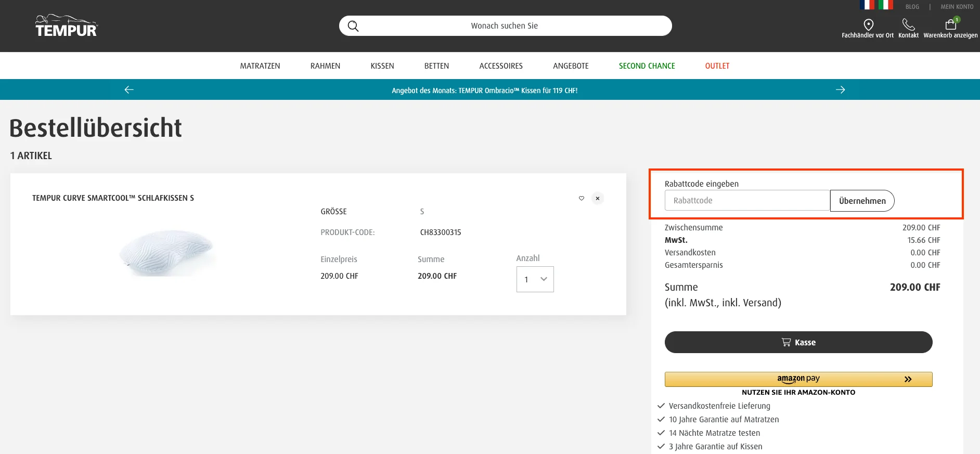
Task: Click the product code CH83300315
Action: point(441,232)
